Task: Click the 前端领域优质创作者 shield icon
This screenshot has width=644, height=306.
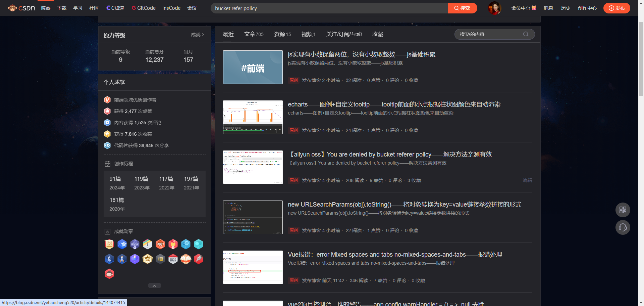Action: tap(107, 100)
